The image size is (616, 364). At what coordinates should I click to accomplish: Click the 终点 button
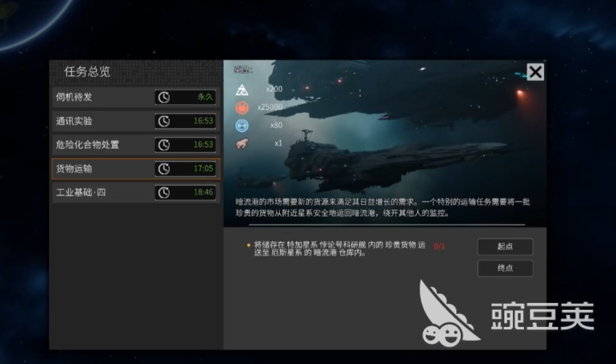click(x=505, y=268)
